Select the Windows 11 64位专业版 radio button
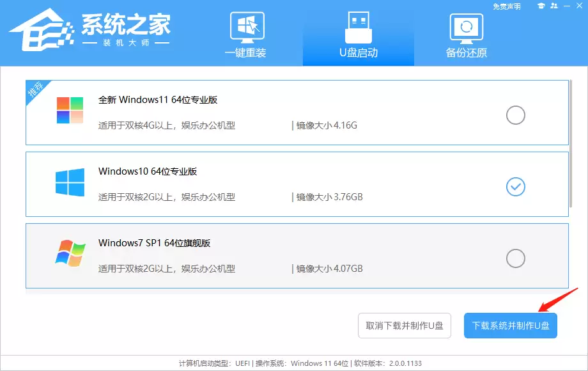Screen dimensions: 588x371 (x=515, y=115)
